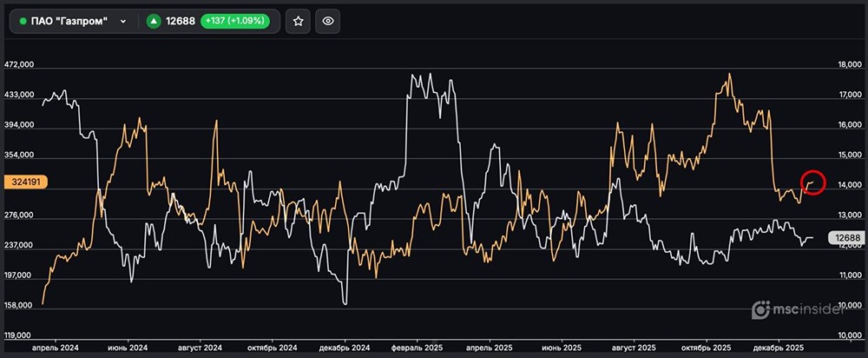Click the октябрь 2025 date label
The height and width of the screenshot is (358, 868).
click(707, 348)
